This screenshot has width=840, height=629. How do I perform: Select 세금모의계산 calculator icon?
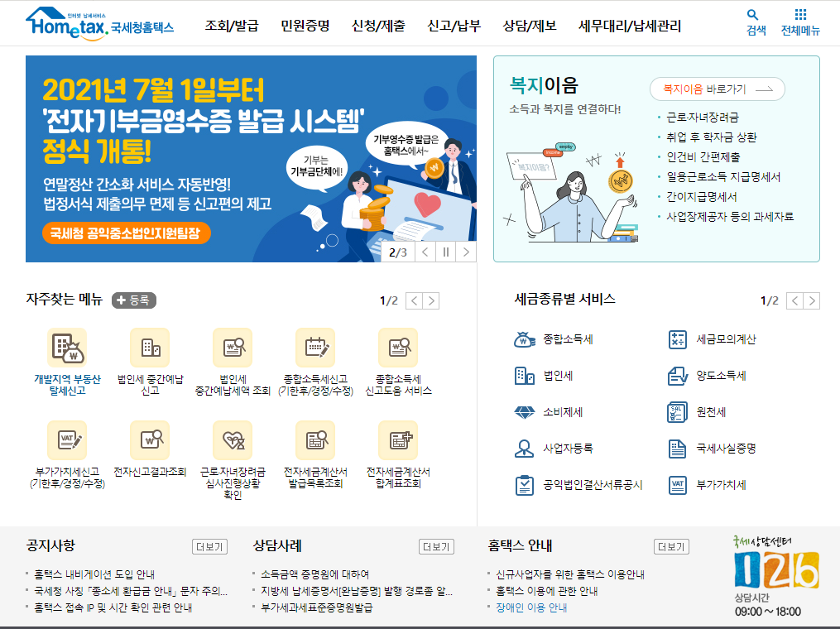pos(678,339)
